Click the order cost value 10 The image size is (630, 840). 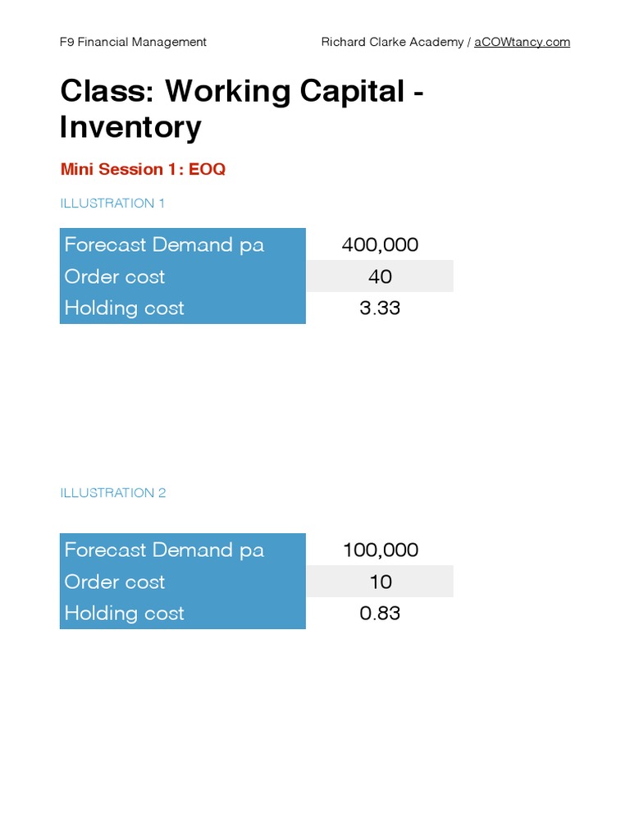[380, 582]
